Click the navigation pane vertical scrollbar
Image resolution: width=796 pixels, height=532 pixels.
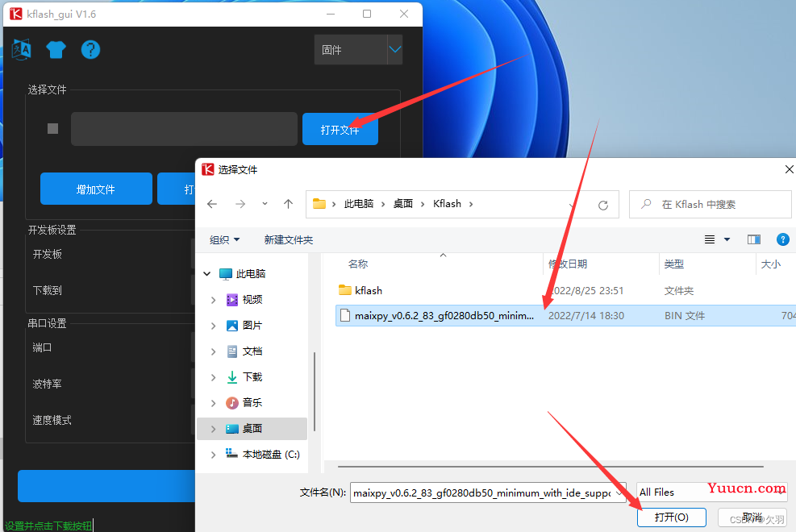315,392
